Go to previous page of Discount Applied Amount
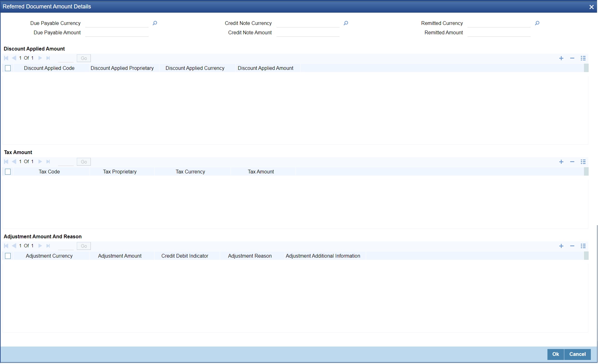The height and width of the screenshot is (364, 598). coord(14,58)
